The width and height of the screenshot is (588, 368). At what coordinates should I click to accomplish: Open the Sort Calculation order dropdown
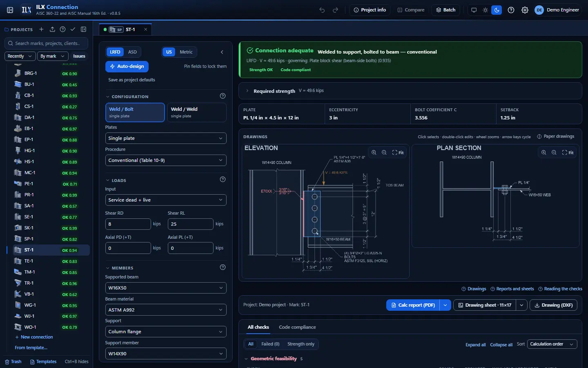pyautogui.click(x=552, y=344)
